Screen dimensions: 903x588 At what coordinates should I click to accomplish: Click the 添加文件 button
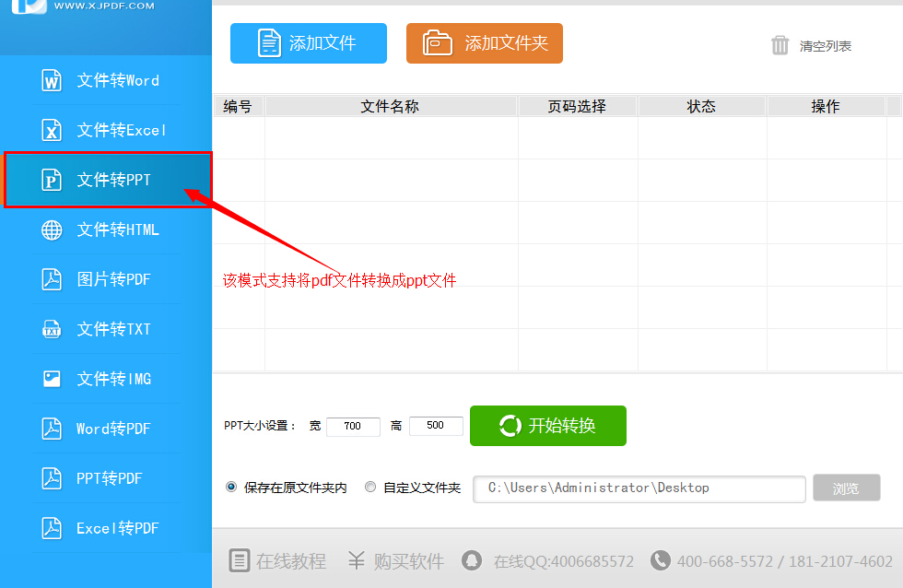309,43
